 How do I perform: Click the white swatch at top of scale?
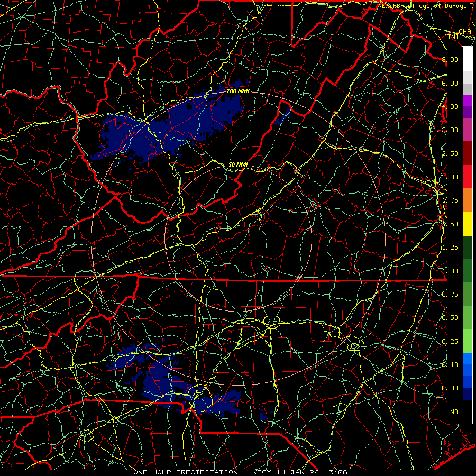[x=467, y=59]
